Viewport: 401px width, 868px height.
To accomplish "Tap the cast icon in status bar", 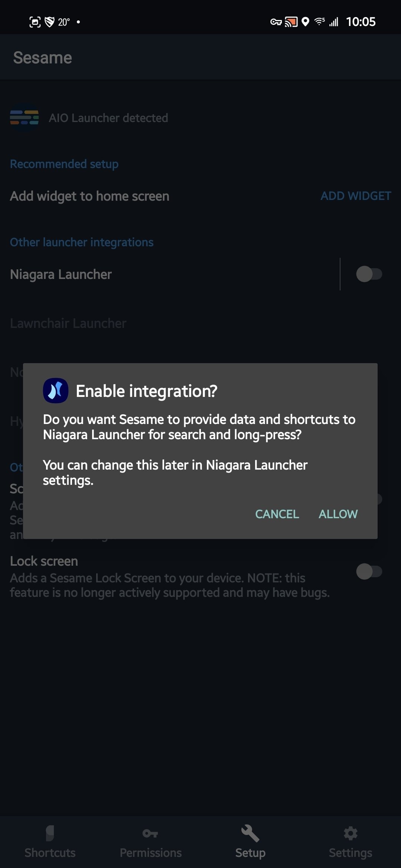I will [x=291, y=22].
